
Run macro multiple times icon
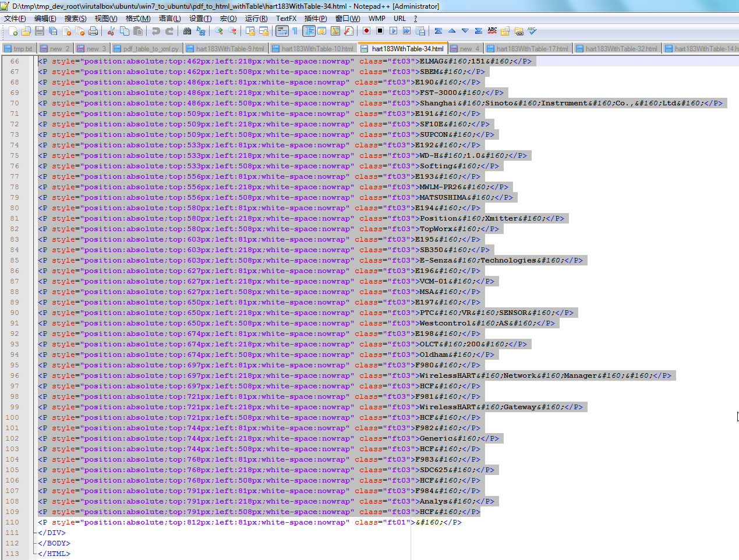pyautogui.click(x=406, y=31)
